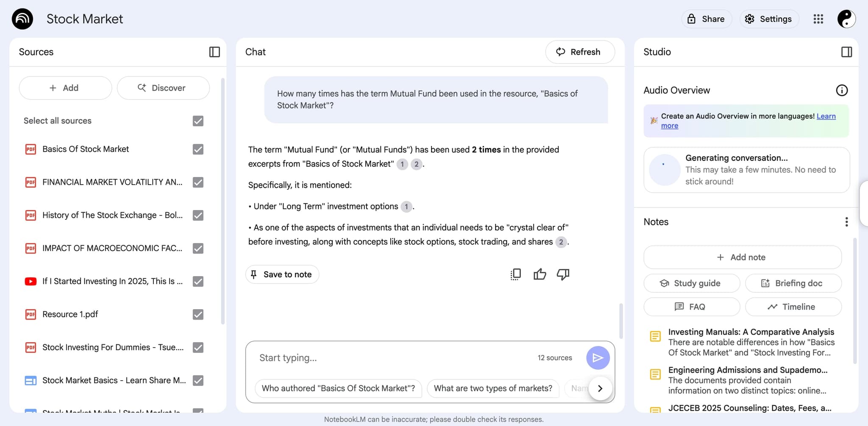Generate a Study guide
Screen dimensions: 868x426
click(x=691, y=283)
